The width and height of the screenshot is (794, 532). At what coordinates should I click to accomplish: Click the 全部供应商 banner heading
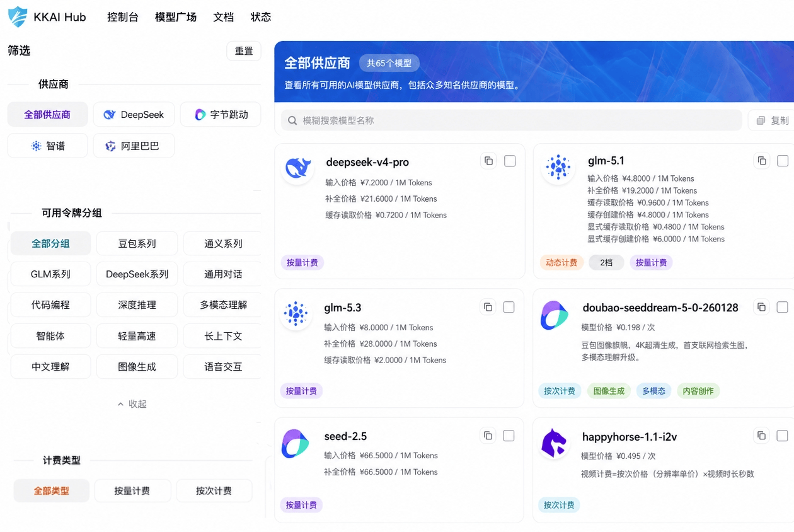coord(317,63)
